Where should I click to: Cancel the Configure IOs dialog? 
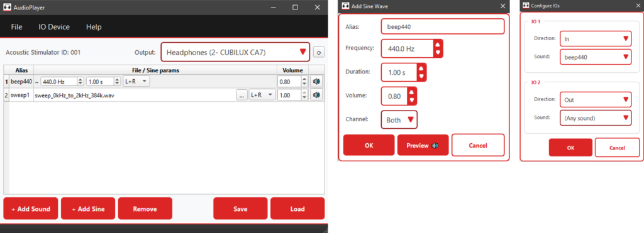point(617,148)
